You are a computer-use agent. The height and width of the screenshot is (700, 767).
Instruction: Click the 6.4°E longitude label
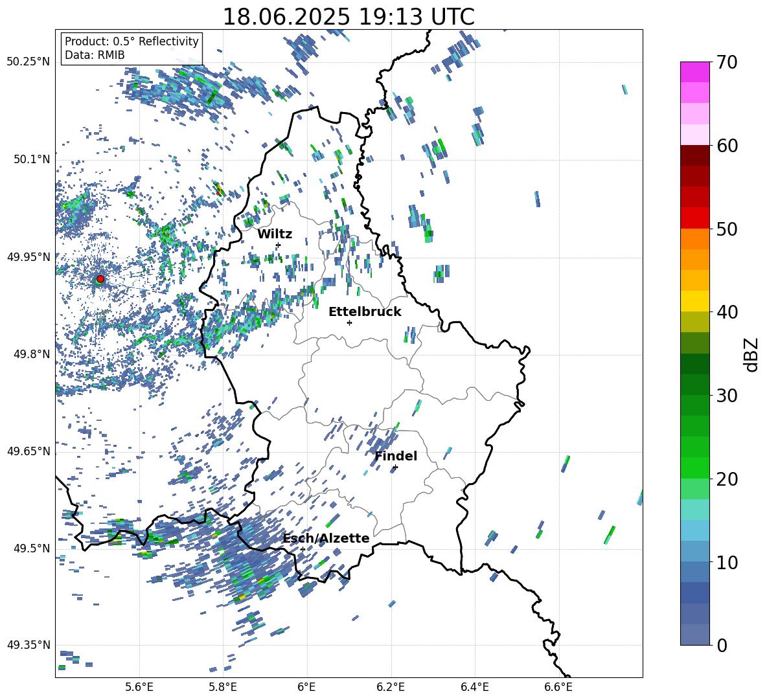(474, 687)
